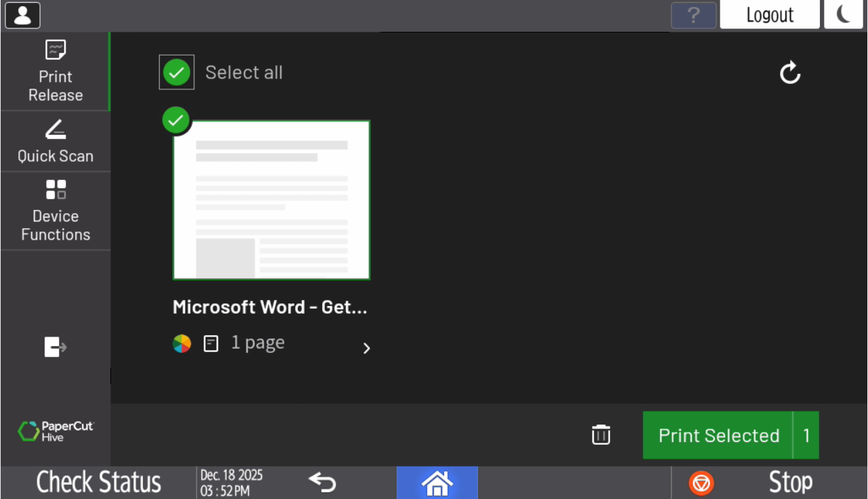This screenshot has height=499, width=868.
Task: Open the Device Functions menu
Action: [x=56, y=211]
